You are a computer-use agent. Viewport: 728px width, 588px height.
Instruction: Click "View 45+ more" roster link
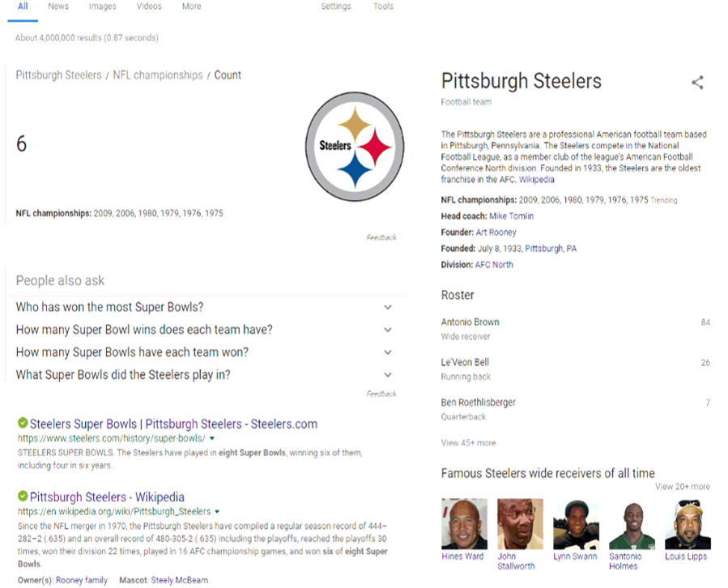pyautogui.click(x=468, y=443)
